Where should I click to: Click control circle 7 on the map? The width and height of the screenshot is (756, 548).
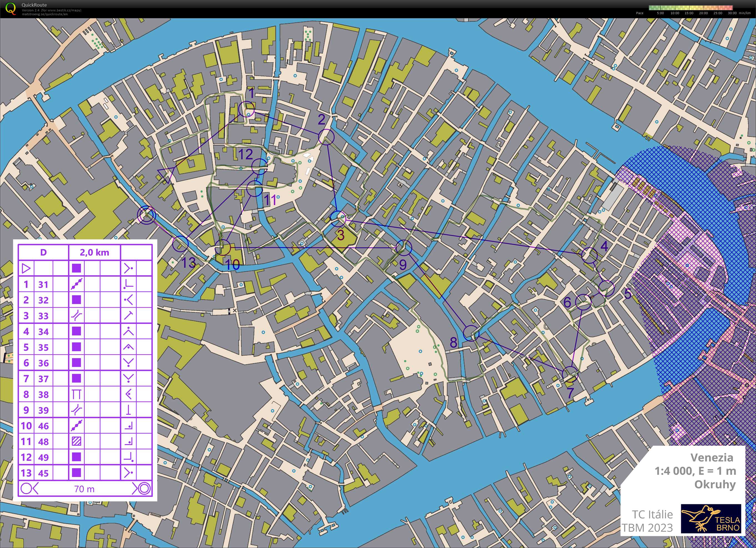[570, 374]
